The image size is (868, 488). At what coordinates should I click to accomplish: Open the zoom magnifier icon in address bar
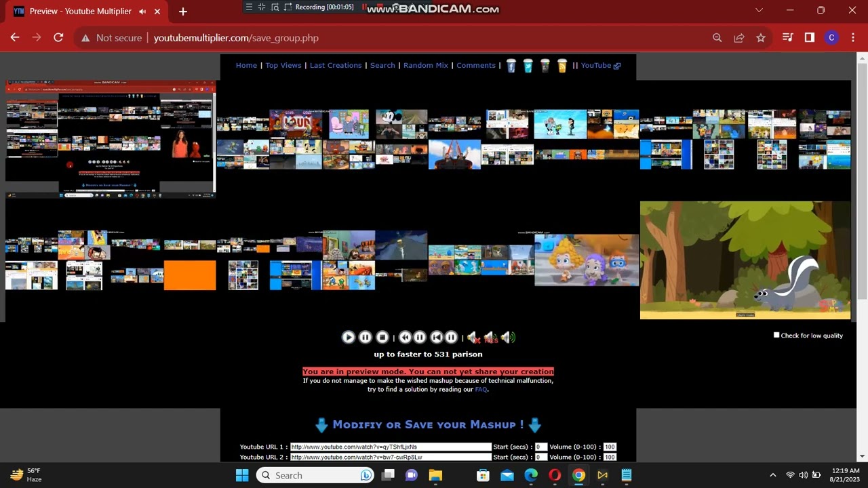[717, 38]
